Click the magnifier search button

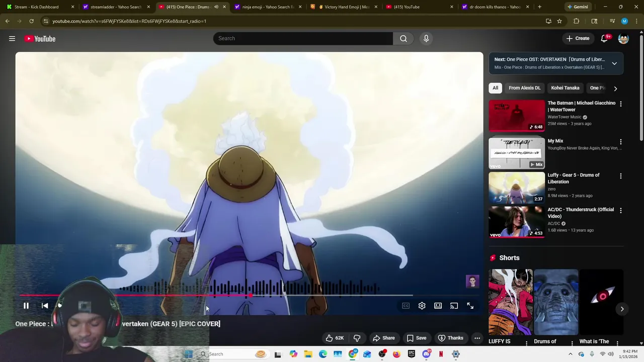(404, 39)
